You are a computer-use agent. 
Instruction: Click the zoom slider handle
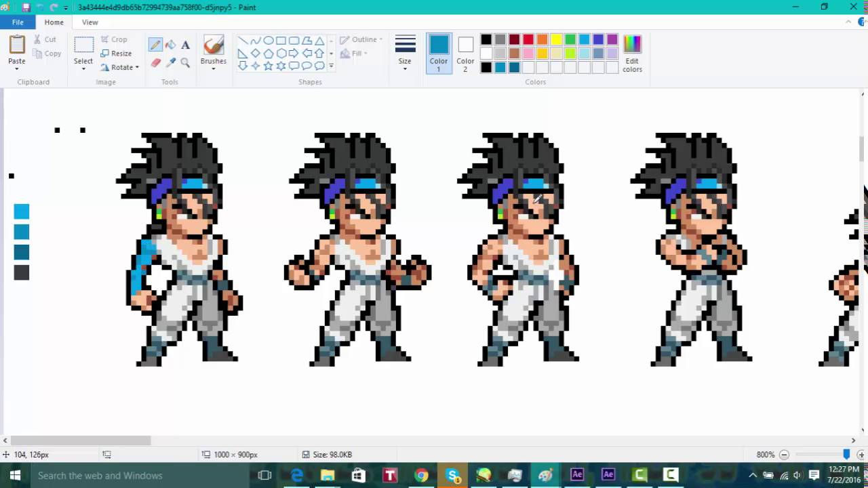[846, 455]
